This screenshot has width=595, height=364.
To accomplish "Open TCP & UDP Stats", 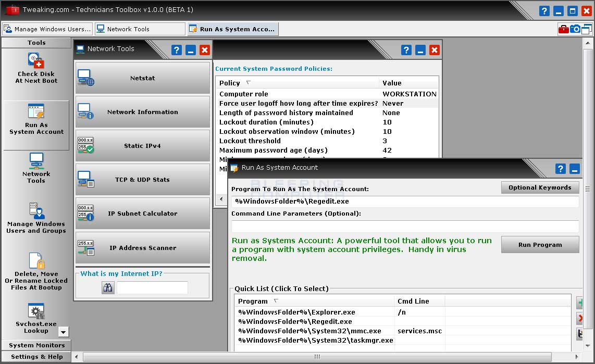I will pos(143,179).
